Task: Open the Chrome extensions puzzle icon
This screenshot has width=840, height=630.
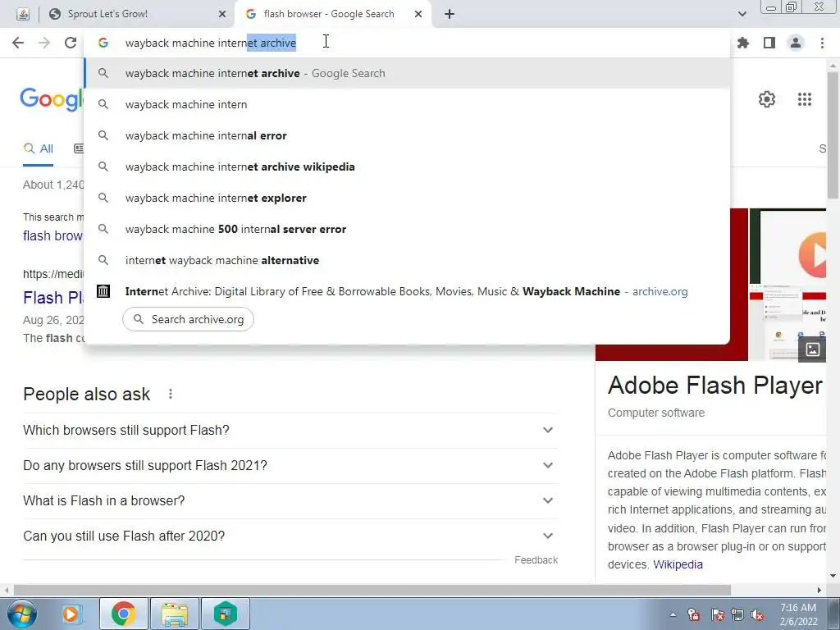Action: pyautogui.click(x=743, y=43)
